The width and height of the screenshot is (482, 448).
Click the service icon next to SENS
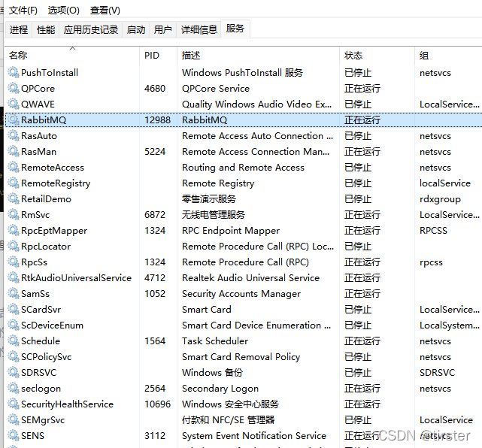(13, 436)
